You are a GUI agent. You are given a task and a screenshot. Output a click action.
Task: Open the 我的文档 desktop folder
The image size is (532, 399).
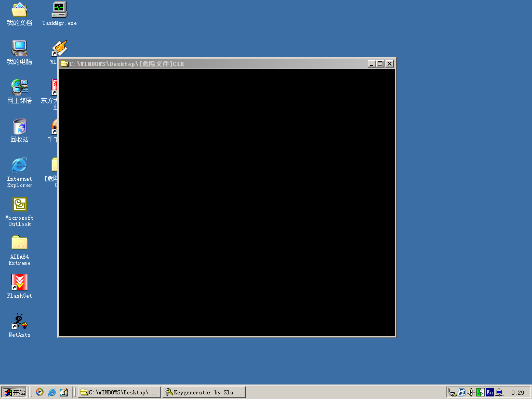19,10
